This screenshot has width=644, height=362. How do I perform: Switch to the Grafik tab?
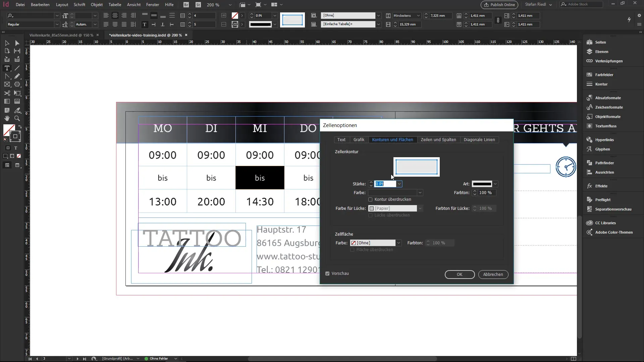(359, 140)
